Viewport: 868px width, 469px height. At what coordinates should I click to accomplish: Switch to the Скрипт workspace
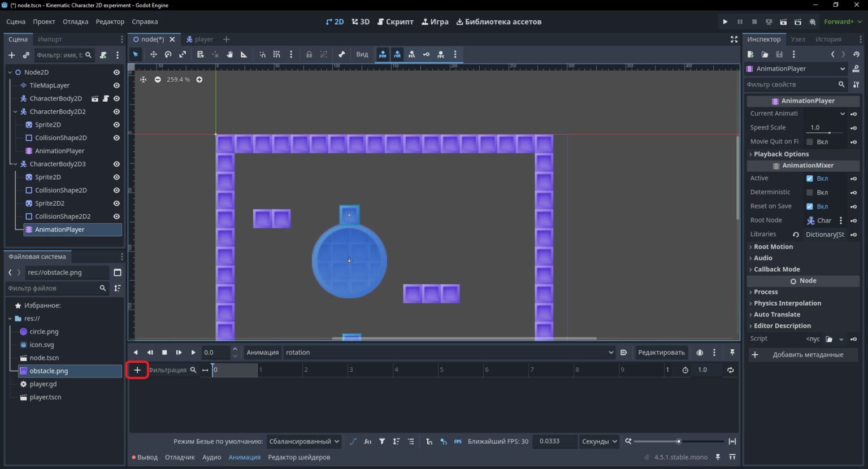395,21
